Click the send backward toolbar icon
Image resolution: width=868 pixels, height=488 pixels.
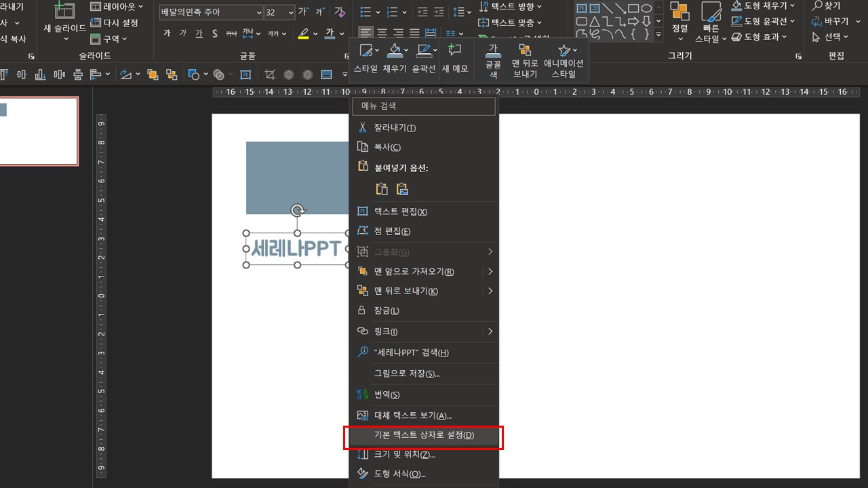point(172,75)
